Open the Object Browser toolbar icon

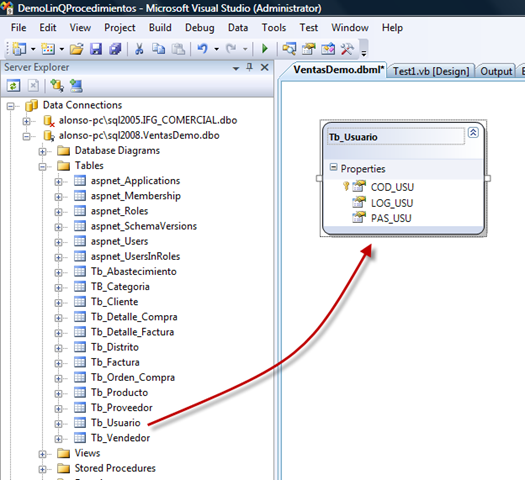pyautogui.click(x=328, y=49)
